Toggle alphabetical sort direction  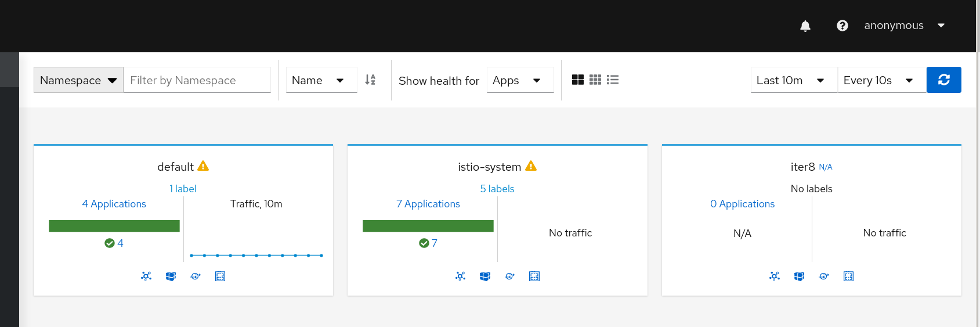click(370, 80)
